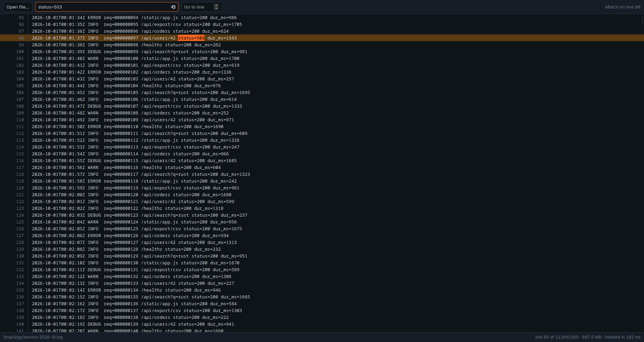The height and width of the screenshot is (342, 644).
Task: Click timestamp 2026-10-01T00:01:50Z
Action: 58,127
